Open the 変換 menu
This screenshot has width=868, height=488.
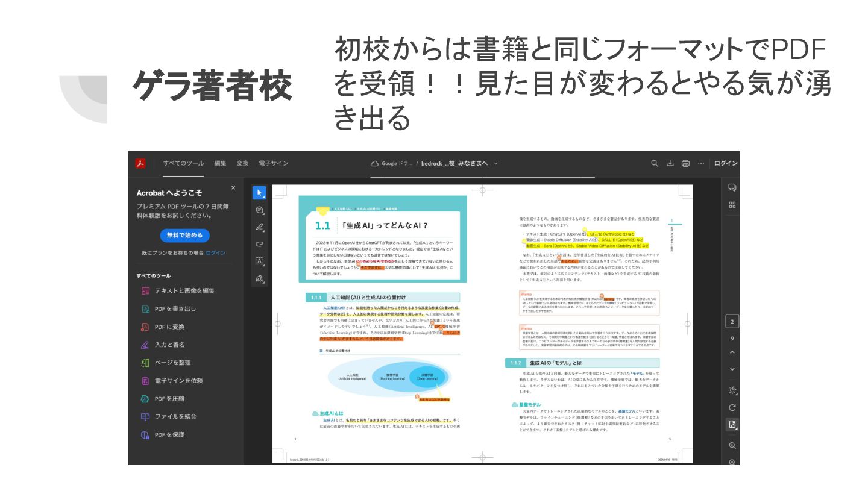coord(242,163)
